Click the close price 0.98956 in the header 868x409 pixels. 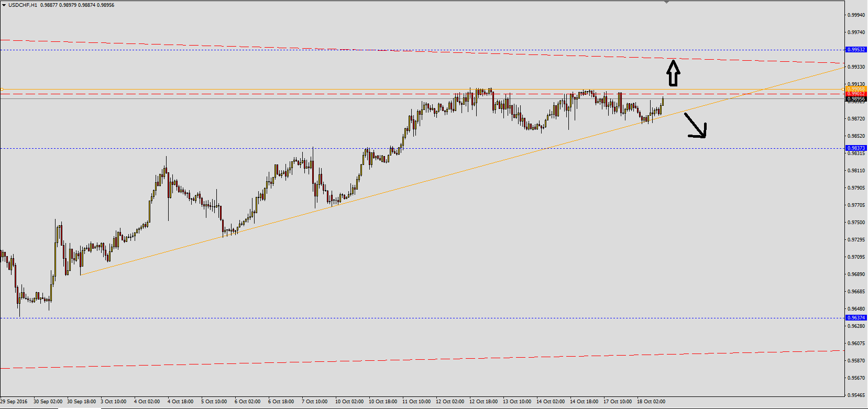pos(105,5)
